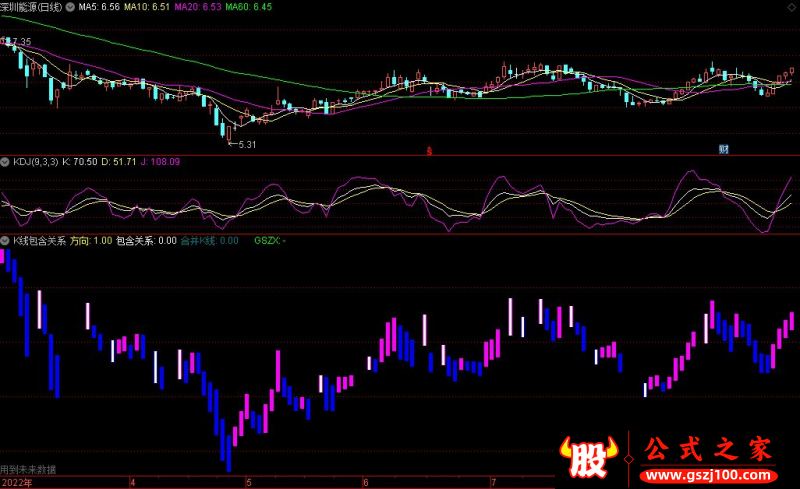
Task: Click month 6 on the time axis
Action: pyautogui.click(x=366, y=482)
